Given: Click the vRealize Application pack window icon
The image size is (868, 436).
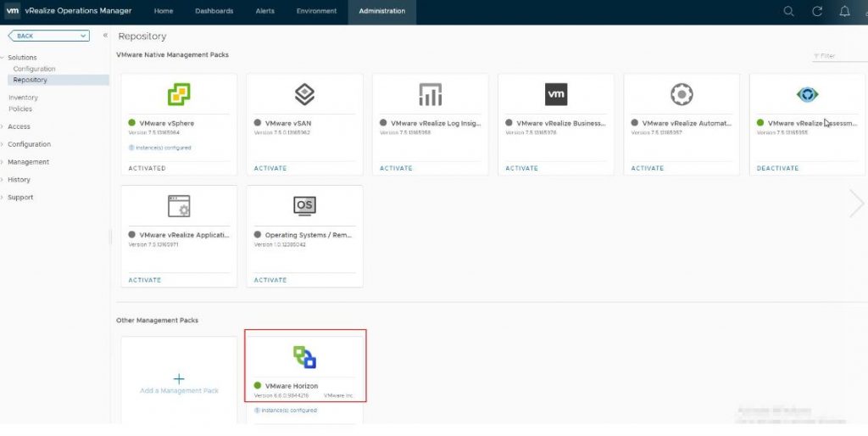Looking at the screenshot, I should point(179,206).
